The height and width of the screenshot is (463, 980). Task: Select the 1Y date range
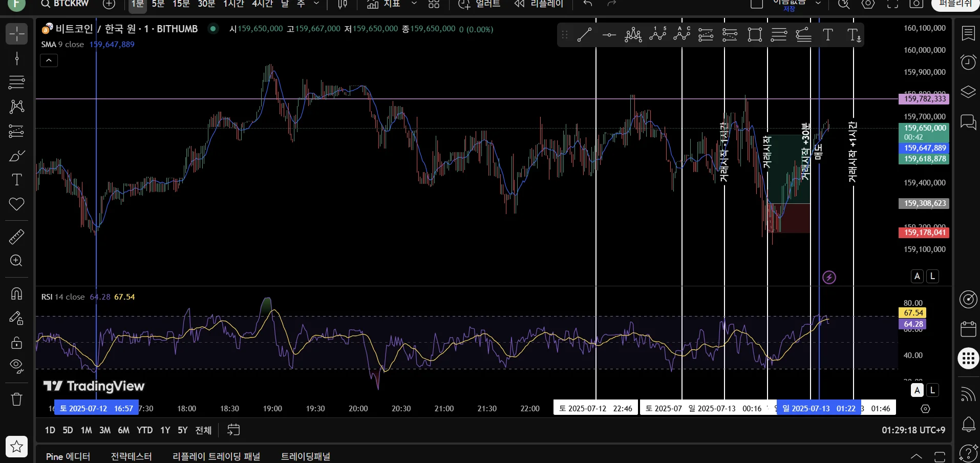(x=165, y=430)
